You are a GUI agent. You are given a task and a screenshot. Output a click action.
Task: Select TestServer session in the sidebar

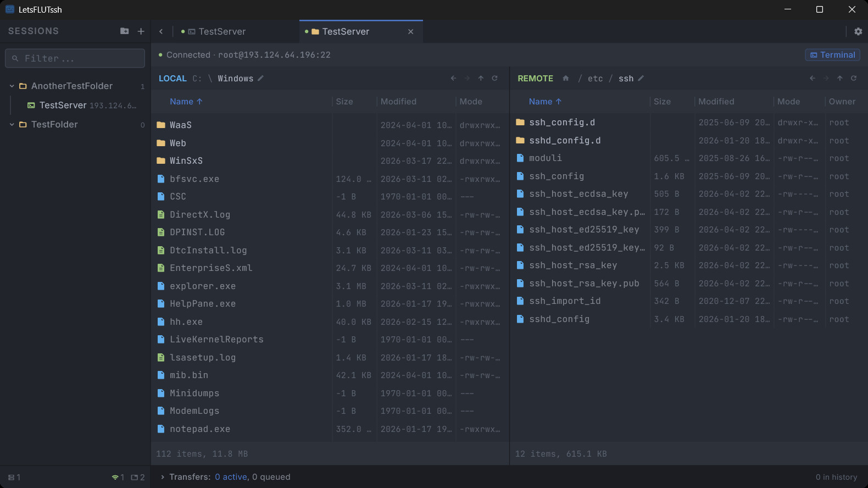click(x=63, y=106)
